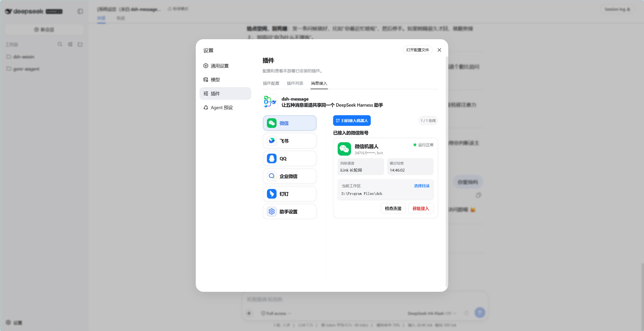Screen dimensions: 644x331
Task: Open the Full access dropdown
Action: click(x=276, y=313)
